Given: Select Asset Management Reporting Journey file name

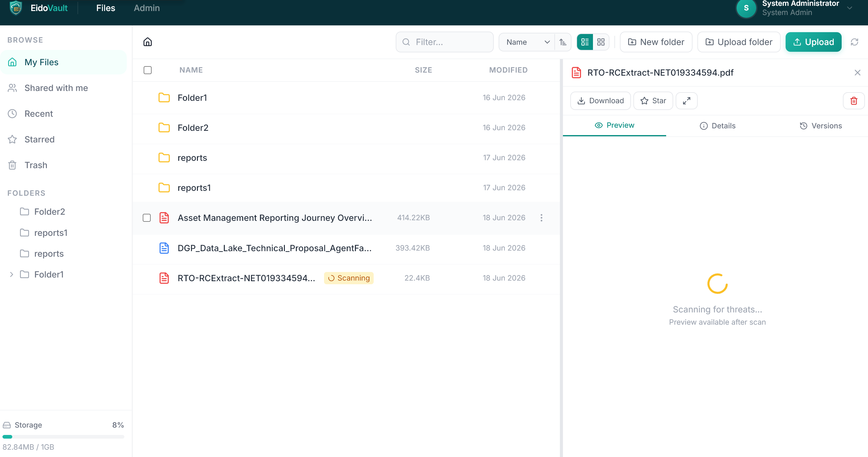Looking at the screenshot, I should coord(275,218).
